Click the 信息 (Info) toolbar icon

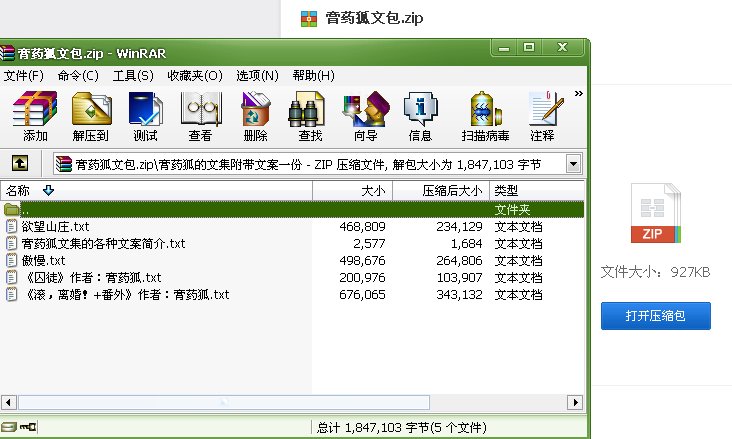coord(420,109)
